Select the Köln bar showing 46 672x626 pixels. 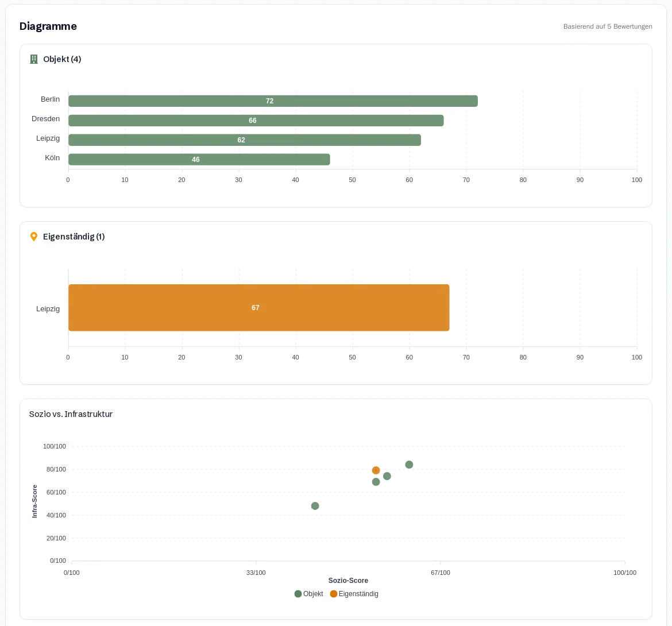[199, 160]
